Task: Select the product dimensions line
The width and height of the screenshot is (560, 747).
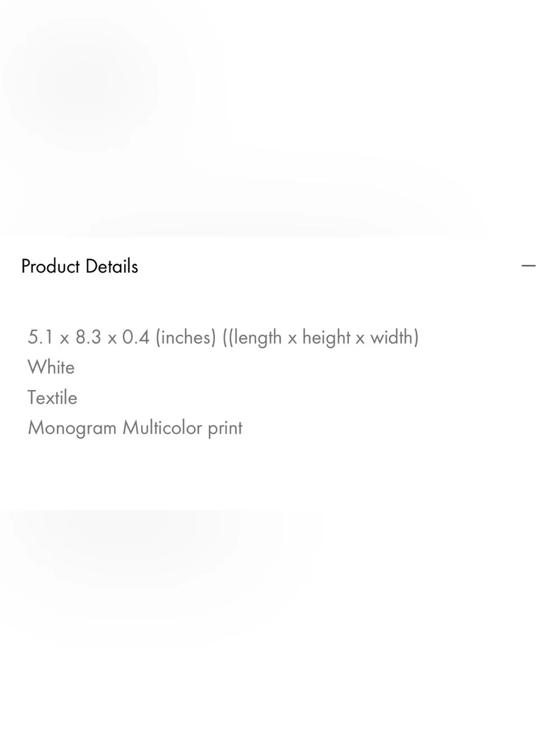Action: 223,337
